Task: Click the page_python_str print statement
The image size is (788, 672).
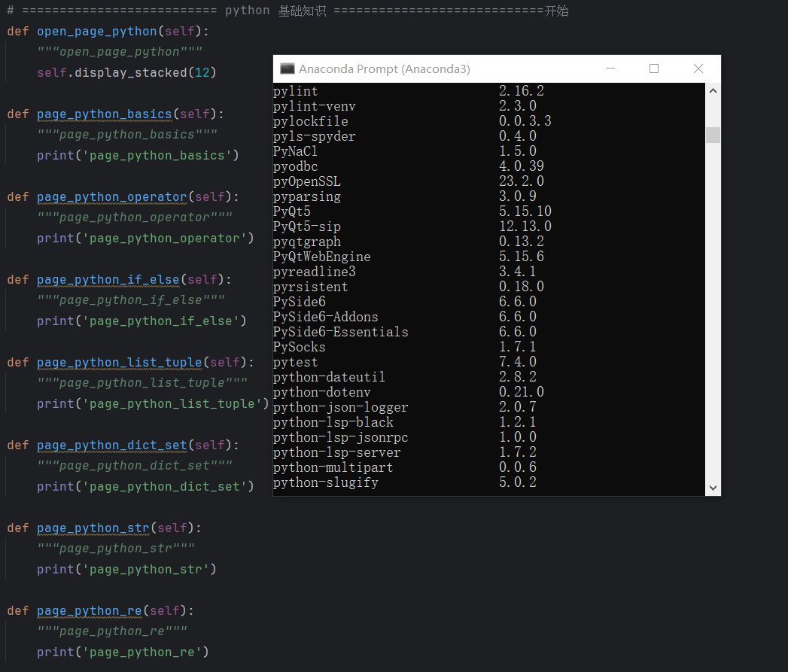Action: (126, 569)
